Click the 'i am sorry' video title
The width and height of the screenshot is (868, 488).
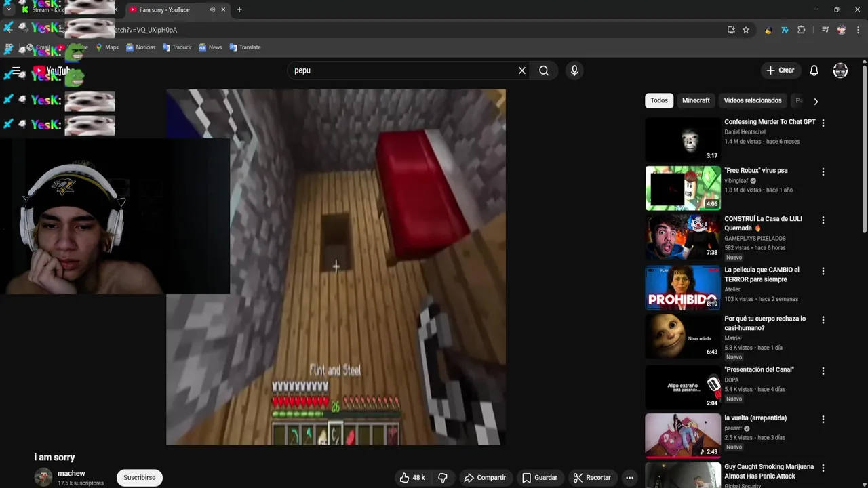click(x=54, y=457)
